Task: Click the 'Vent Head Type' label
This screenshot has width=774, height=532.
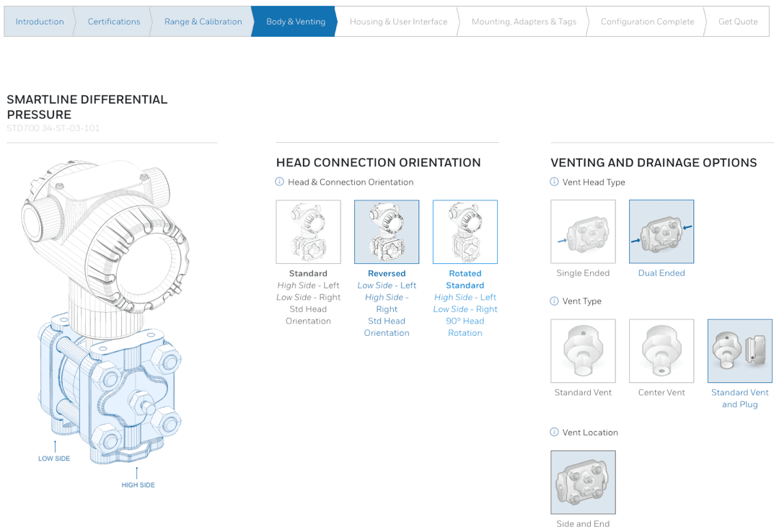Action: (x=594, y=182)
